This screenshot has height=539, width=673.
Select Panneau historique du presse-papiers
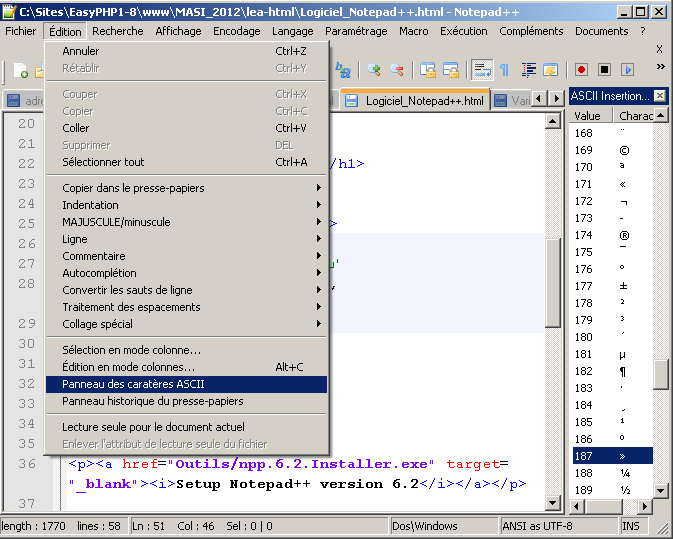pyautogui.click(x=186, y=401)
